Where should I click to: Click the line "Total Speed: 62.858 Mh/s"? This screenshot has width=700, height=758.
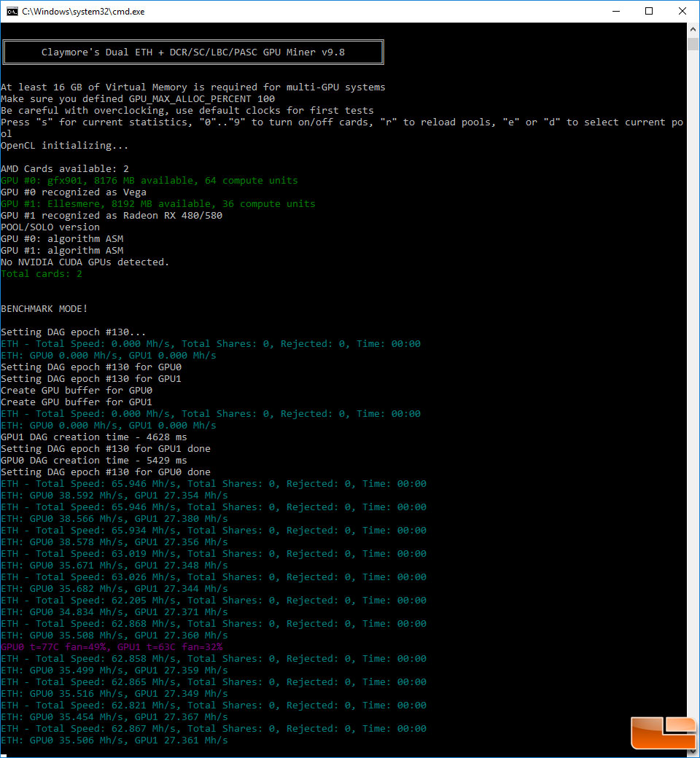point(214,658)
